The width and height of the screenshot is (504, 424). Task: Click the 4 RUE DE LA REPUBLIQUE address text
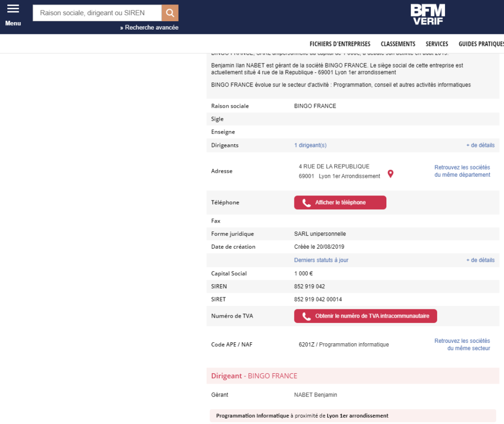pos(334,166)
